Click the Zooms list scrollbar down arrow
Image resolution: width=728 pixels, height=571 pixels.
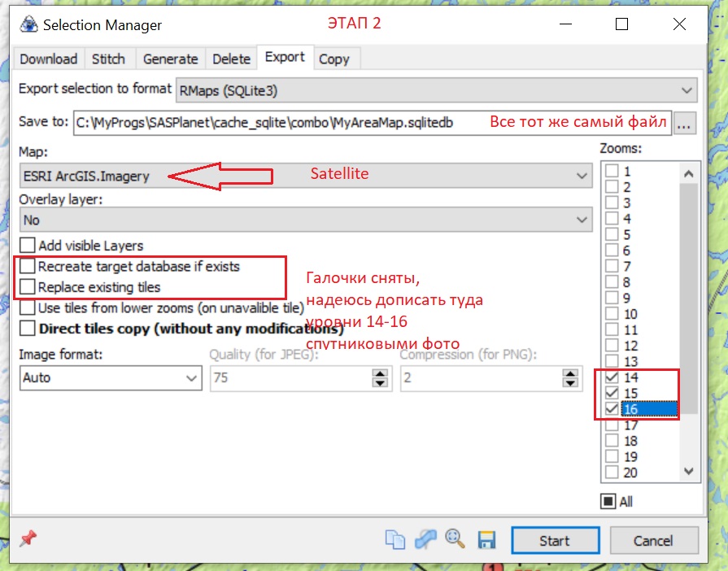688,472
